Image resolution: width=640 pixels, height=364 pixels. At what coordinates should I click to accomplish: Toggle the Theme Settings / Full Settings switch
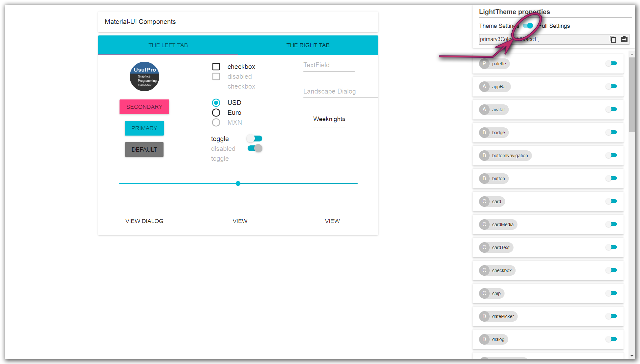[x=528, y=26]
